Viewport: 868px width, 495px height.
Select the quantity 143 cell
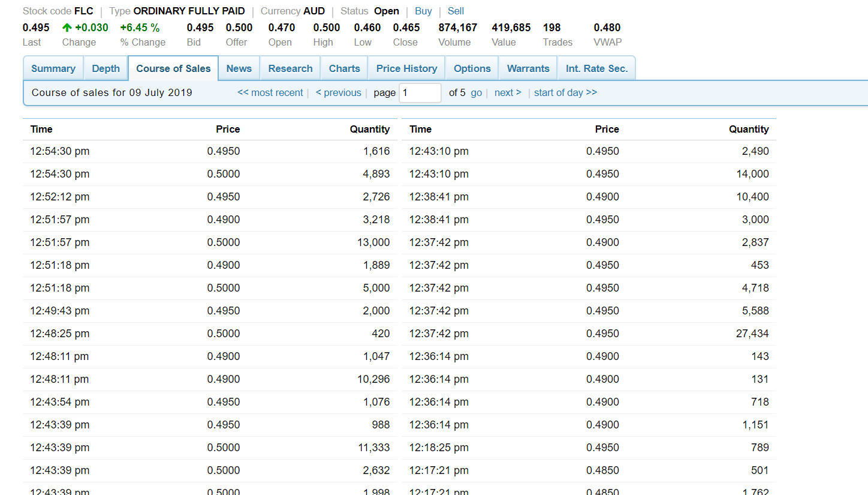(760, 356)
